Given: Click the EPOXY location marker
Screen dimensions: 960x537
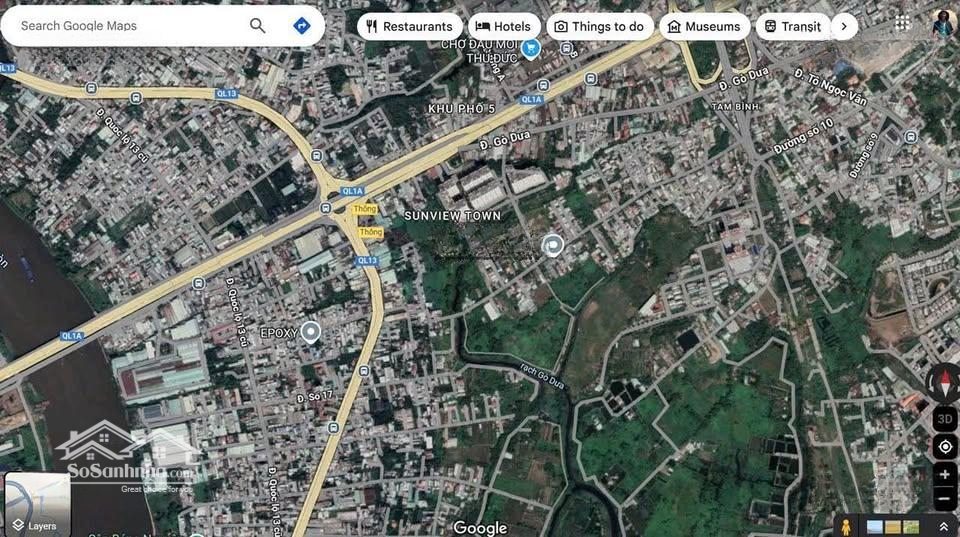Looking at the screenshot, I should (311, 331).
